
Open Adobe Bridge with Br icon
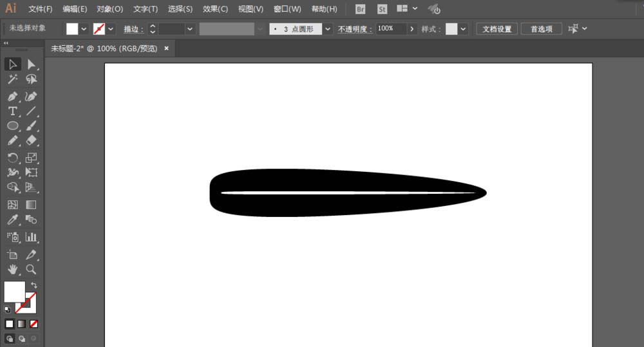(361, 9)
